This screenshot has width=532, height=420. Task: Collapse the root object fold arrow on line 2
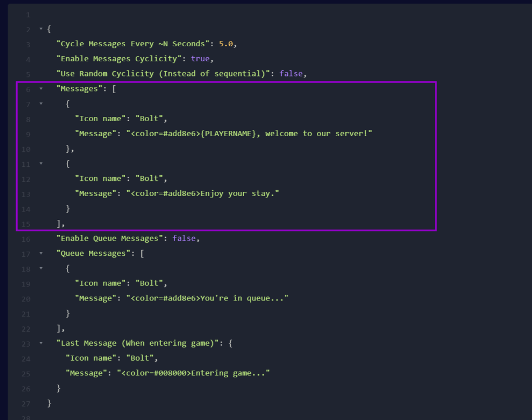pyautogui.click(x=41, y=29)
